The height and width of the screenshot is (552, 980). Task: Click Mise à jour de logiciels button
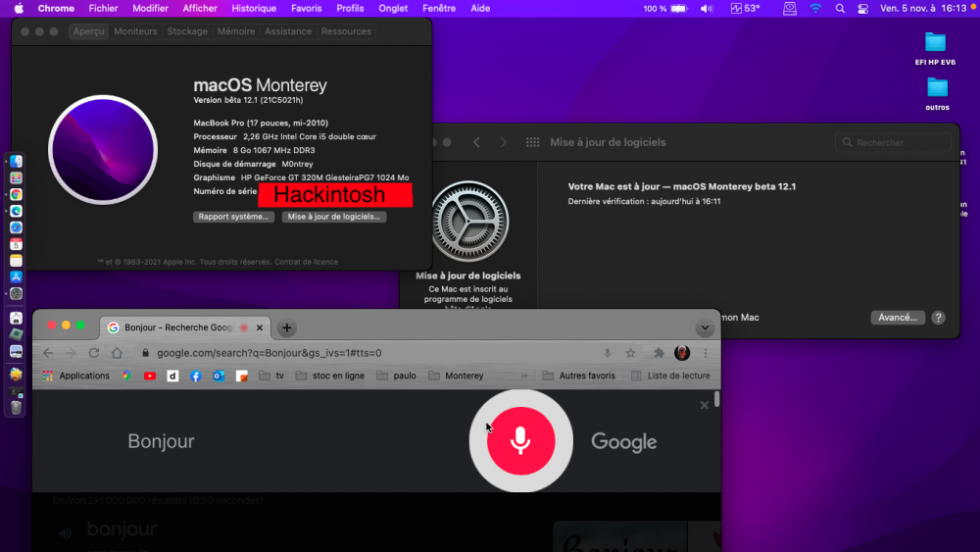pyautogui.click(x=334, y=217)
